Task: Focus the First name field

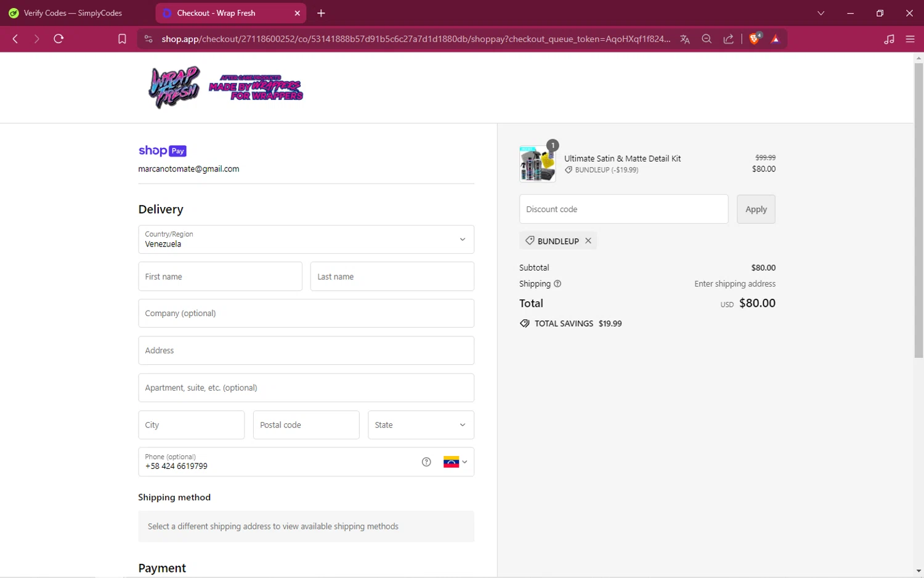Action: (220, 277)
